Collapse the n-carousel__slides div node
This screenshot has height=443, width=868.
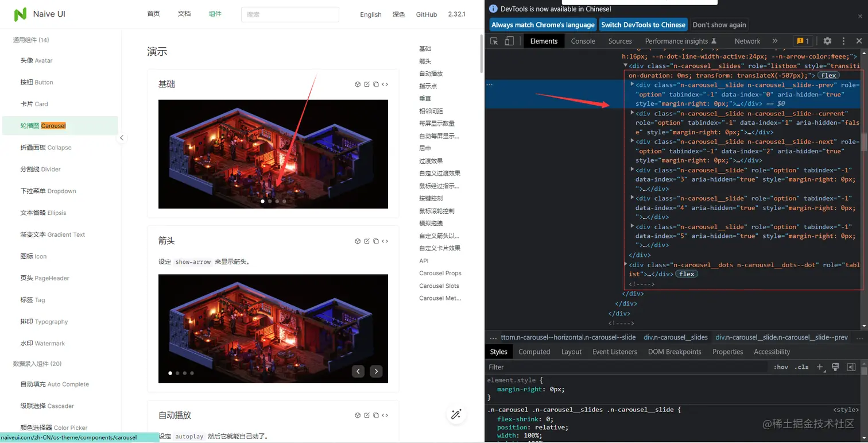(x=625, y=66)
